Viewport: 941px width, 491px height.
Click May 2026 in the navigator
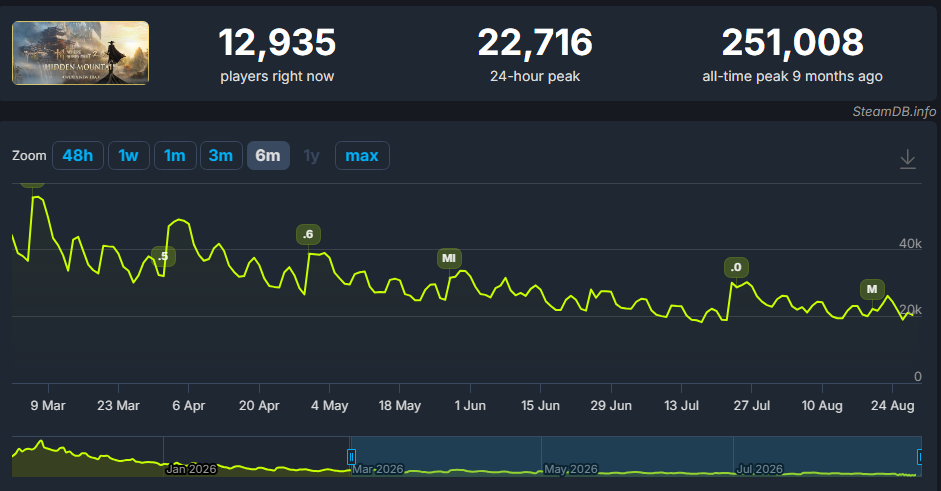click(571, 469)
